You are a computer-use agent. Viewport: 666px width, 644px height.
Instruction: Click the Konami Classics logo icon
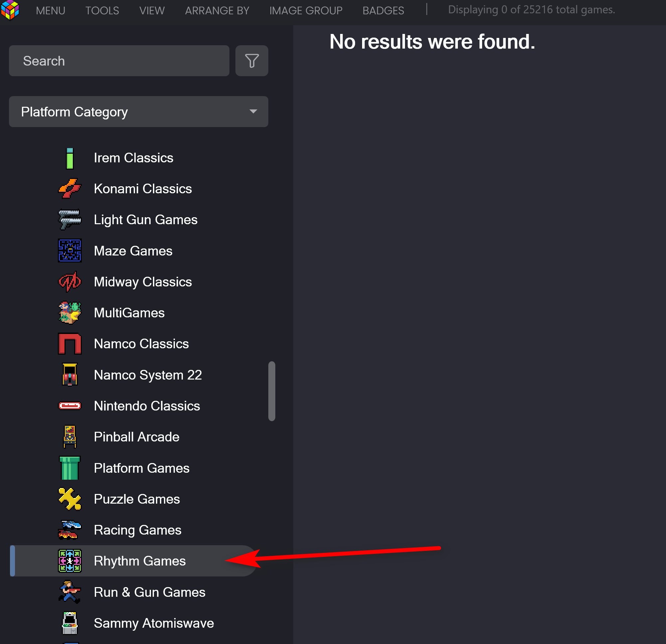pyautogui.click(x=69, y=188)
